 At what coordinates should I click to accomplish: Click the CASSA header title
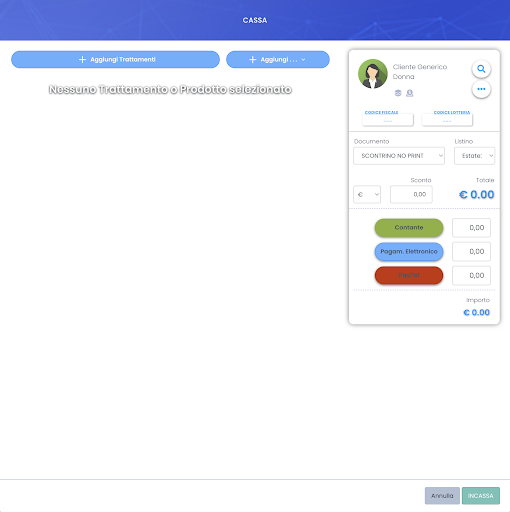(255, 20)
